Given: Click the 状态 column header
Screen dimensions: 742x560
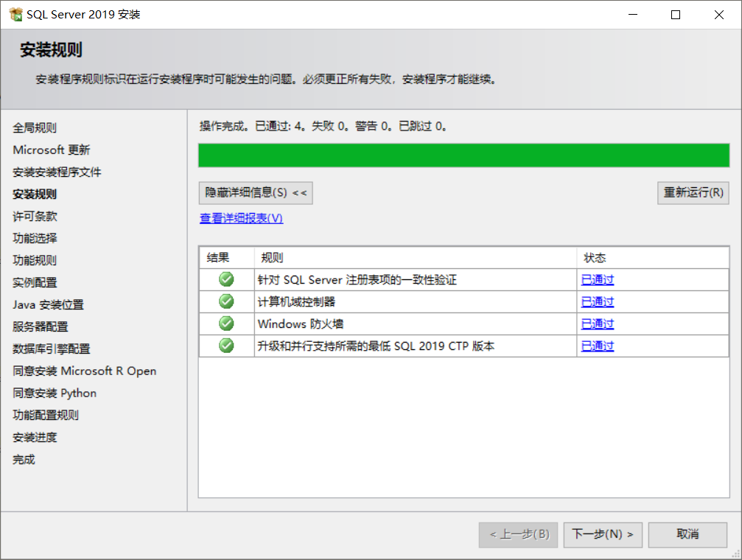Looking at the screenshot, I should click(653, 257).
